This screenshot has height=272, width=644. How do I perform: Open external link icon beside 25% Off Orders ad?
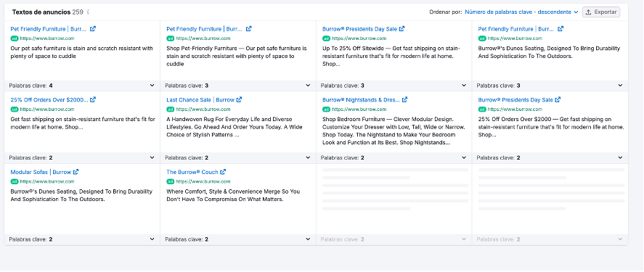pyautogui.click(x=93, y=99)
